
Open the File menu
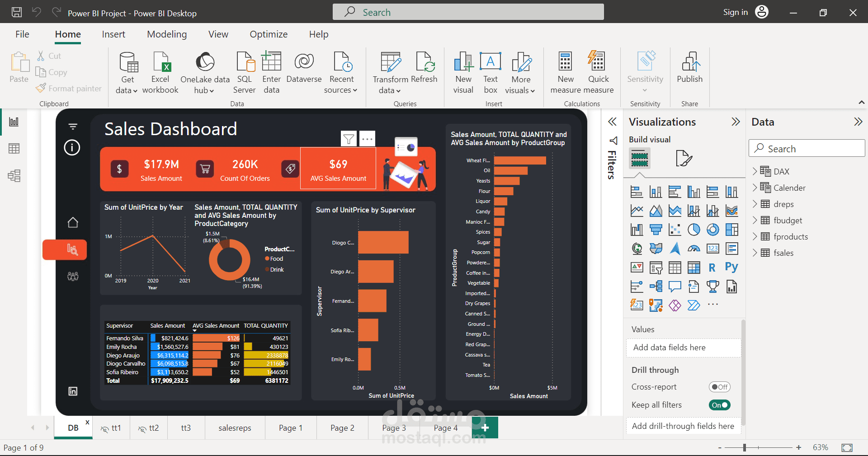22,34
